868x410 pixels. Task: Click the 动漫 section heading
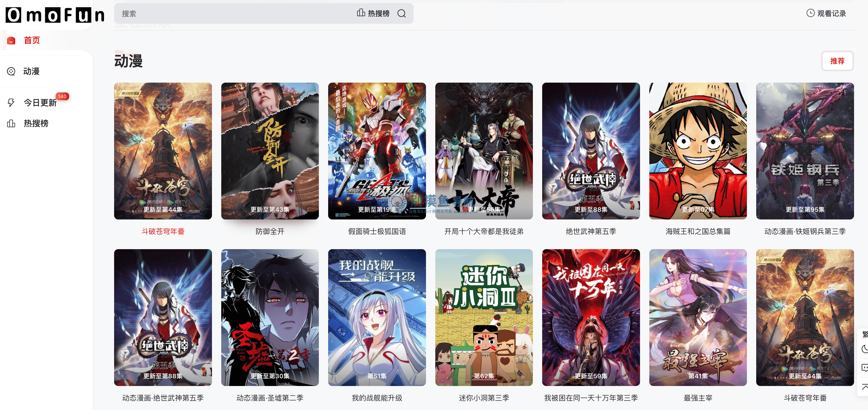click(128, 61)
